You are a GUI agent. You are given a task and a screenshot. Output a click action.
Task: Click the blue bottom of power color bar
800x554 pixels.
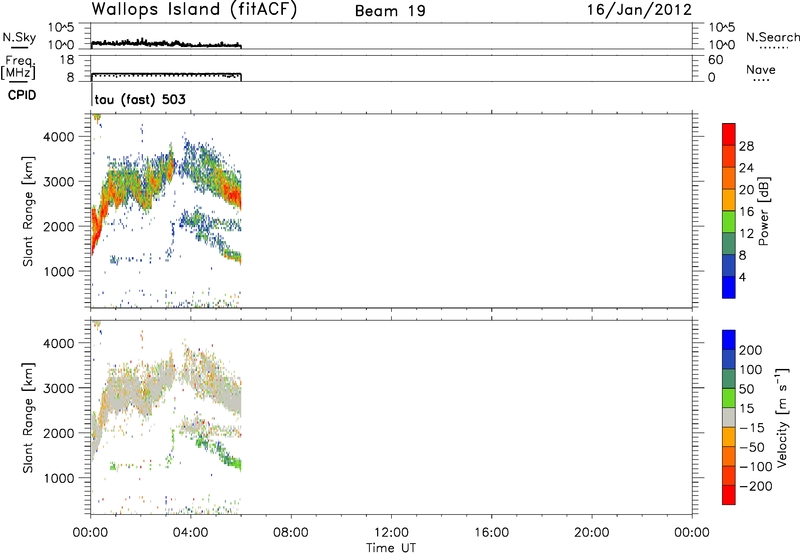[x=729, y=287]
